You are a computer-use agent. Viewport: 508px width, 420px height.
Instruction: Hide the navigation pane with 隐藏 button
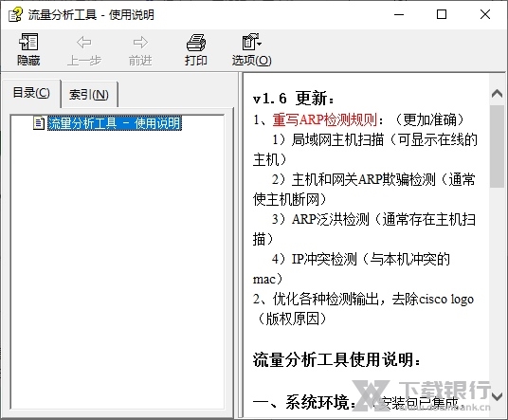point(28,49)
